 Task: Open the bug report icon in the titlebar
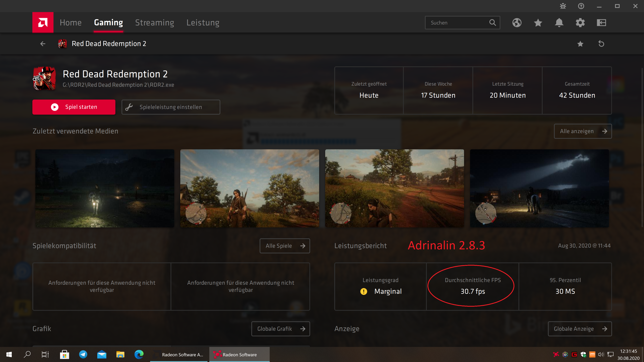[x=563, y=6]
